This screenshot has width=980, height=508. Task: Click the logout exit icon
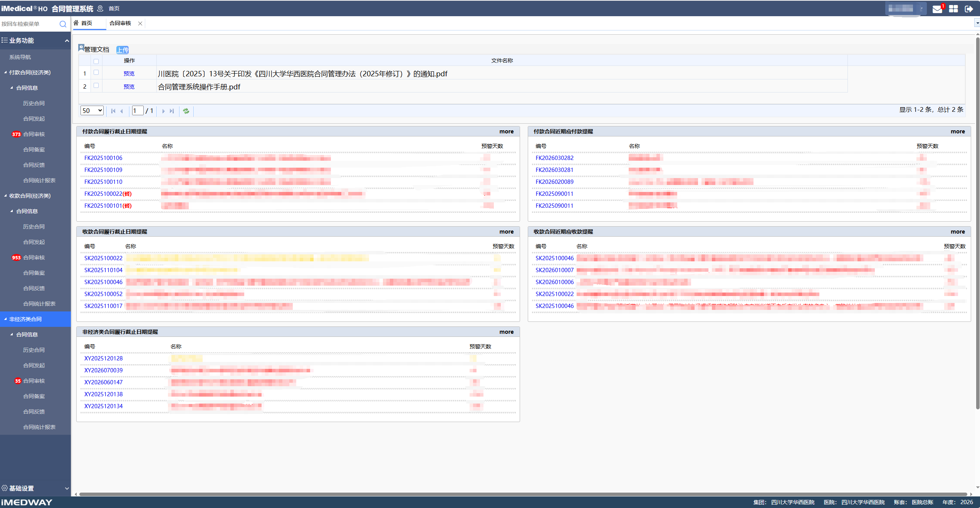click(x=969, y=9)
